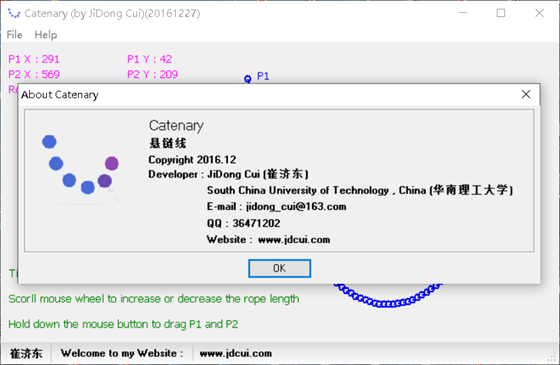Screen dimensions: 560x365
Task: Click the P1 point marker circle
Action: tap(248, 79)
